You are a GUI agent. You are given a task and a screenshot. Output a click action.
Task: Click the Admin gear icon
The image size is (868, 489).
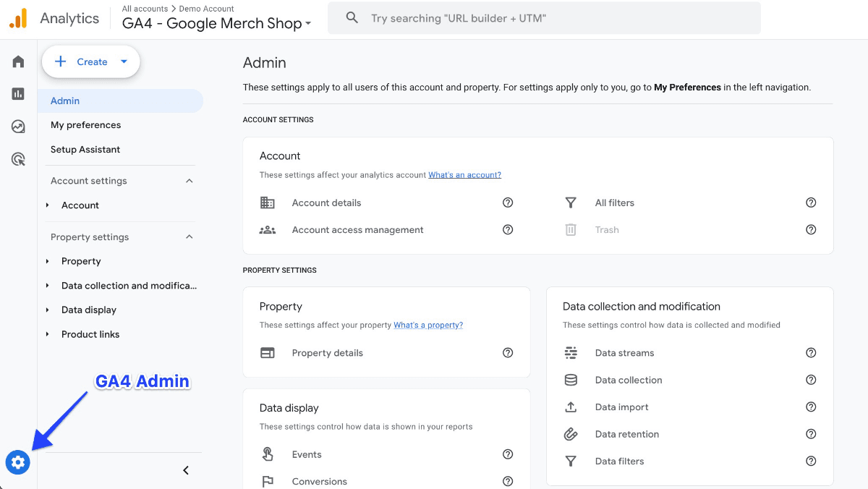click(18, 462)
